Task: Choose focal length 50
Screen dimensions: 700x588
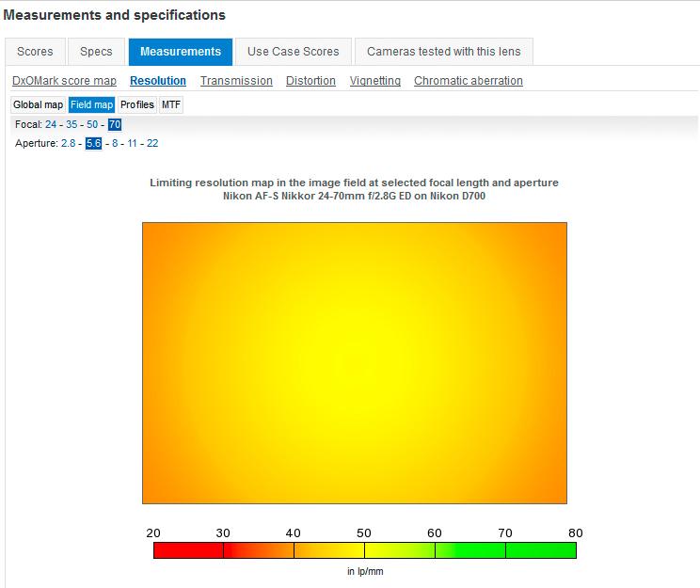Action: click(92, 124)
